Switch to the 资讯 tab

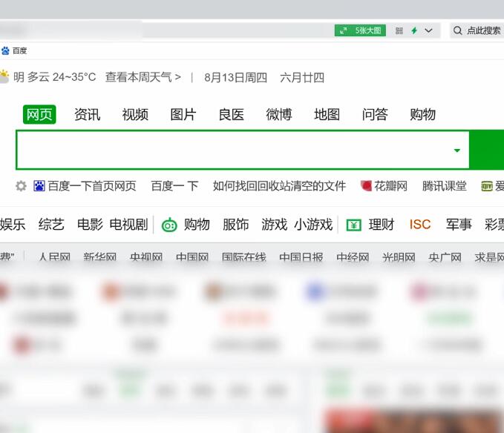[x=87, y=115]
